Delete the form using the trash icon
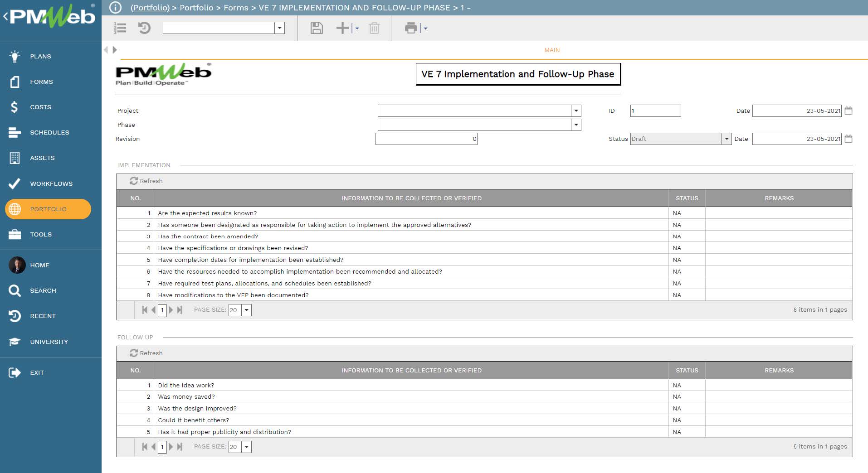 pos(374,28)
